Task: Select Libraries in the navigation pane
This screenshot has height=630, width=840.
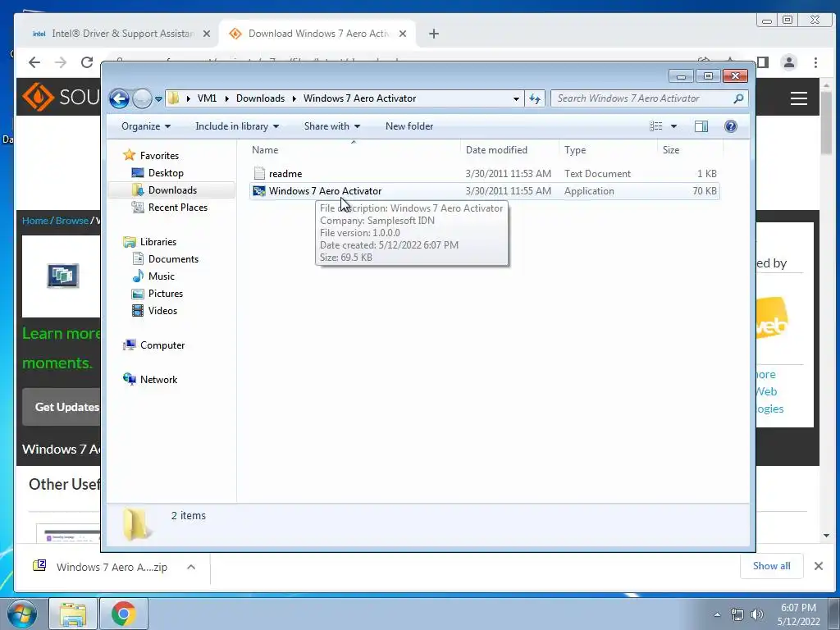Action: [158, 242]
